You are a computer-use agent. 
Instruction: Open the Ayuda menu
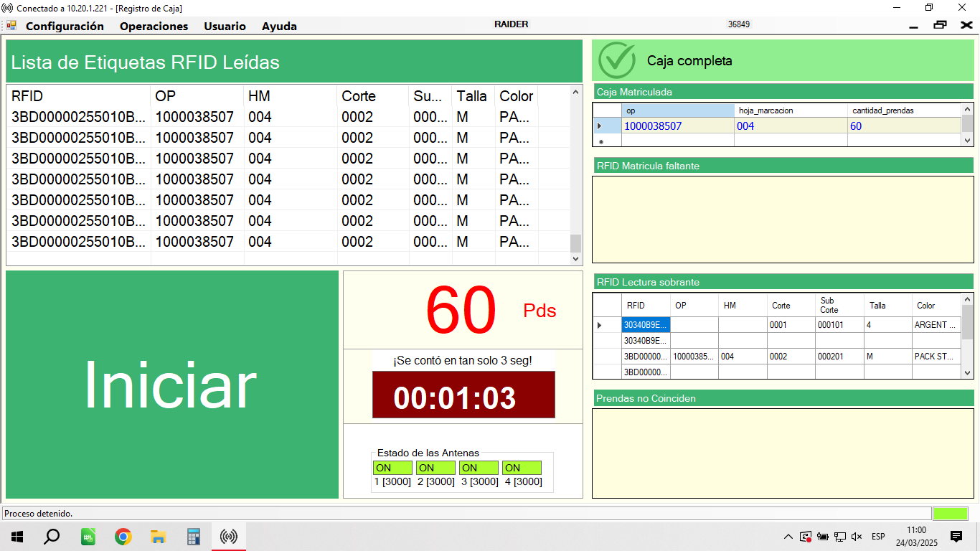point(279,27)
